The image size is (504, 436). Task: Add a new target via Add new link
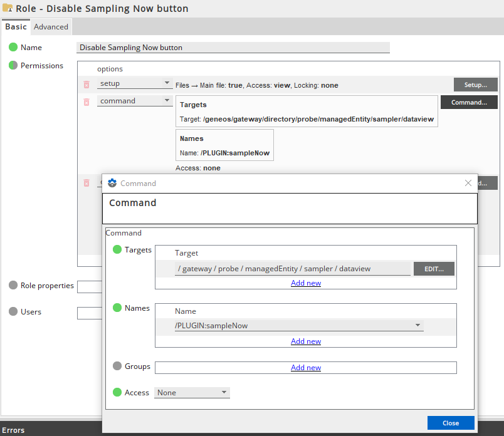pos(306,283)
